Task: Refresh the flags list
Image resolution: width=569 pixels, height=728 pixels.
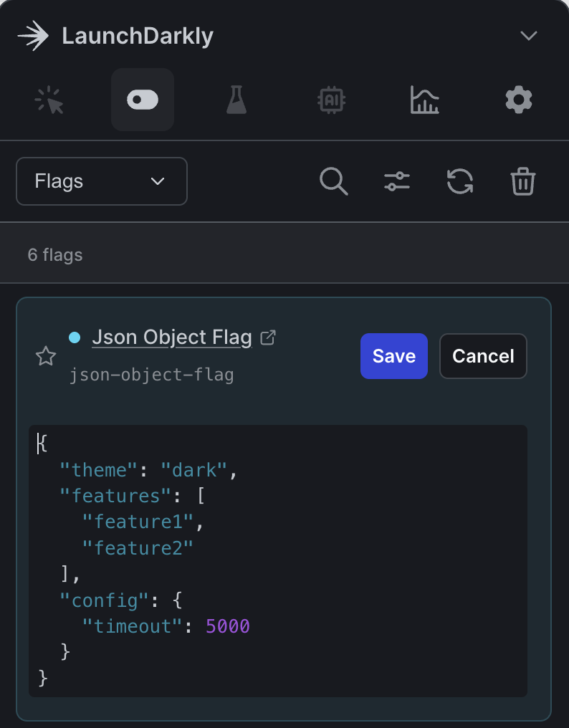Action: 459,181
